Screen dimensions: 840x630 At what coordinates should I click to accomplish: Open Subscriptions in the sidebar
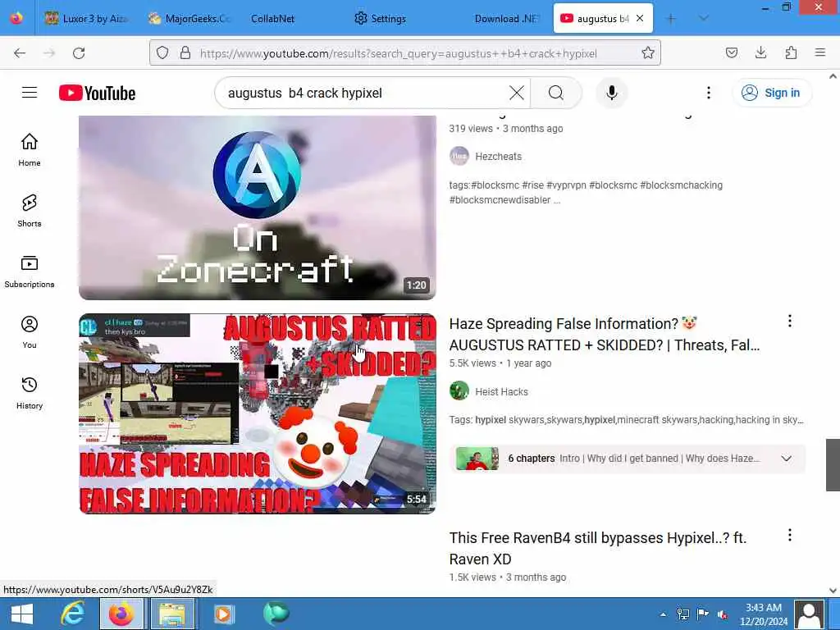(30, 272)
